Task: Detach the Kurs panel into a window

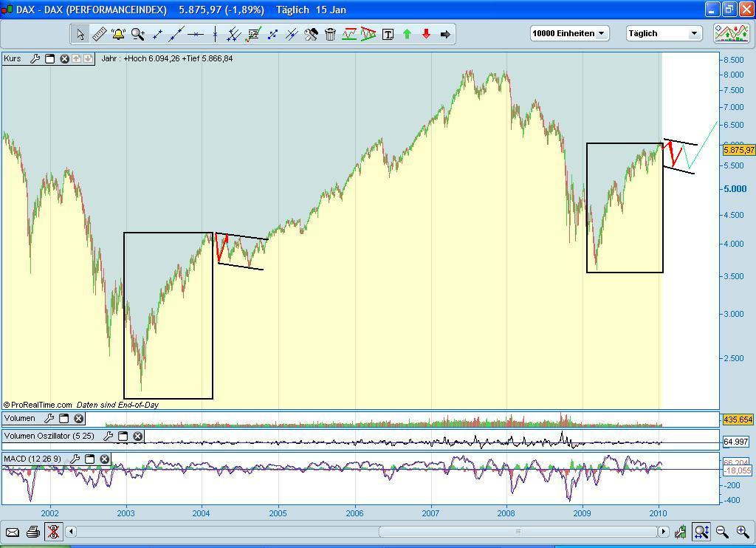Action: pyautogui.click(x=49, y=59)
